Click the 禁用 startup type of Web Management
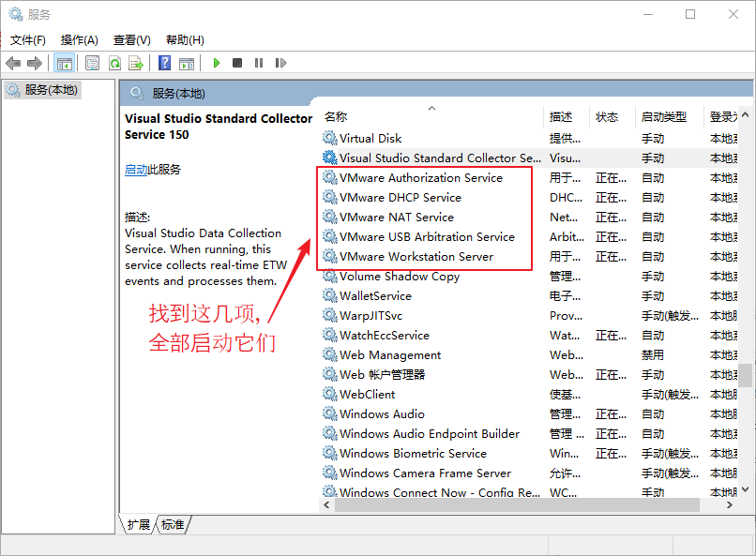Screen dimensions: 756x556 click(x=652, y=355)
